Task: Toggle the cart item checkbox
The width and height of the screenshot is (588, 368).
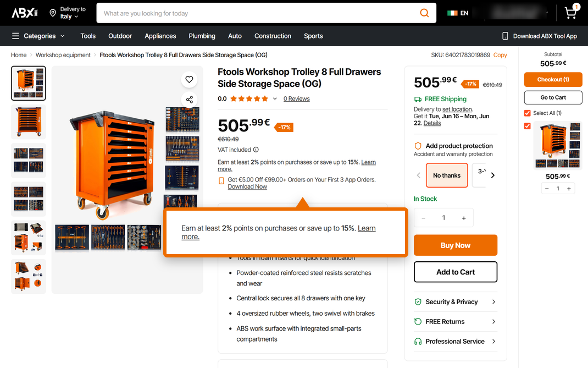Action: 527,126
